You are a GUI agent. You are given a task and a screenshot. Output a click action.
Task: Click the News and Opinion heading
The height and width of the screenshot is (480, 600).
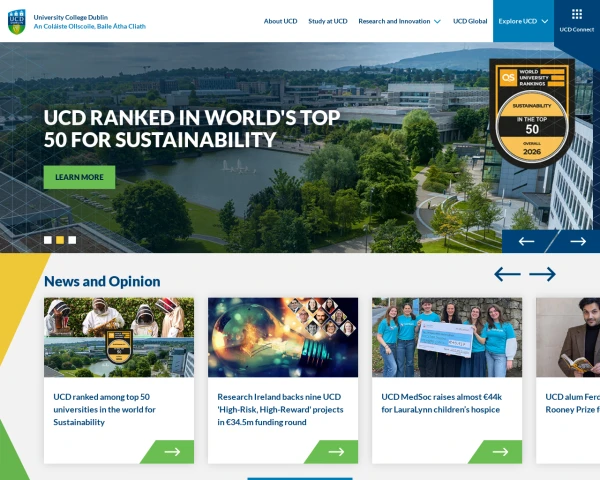(102, 281)
